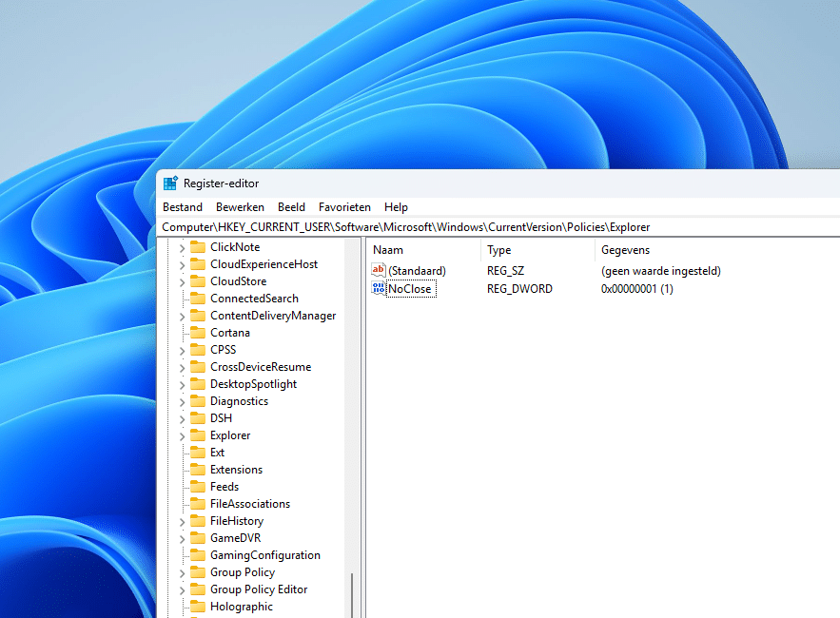Expand the Group Policy key
840x618 pixels.
point(181,571)
